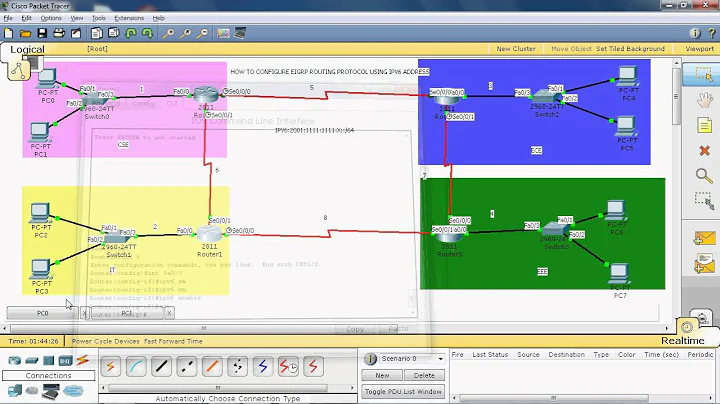The height and width of the screenshot is (404, 720).
Task: Save the topology with floppy disk icon
Action: point(42,33)
